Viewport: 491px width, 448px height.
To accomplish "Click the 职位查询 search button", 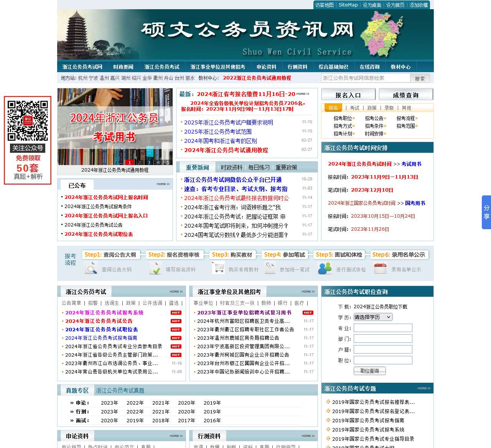I will pos(369,370).
